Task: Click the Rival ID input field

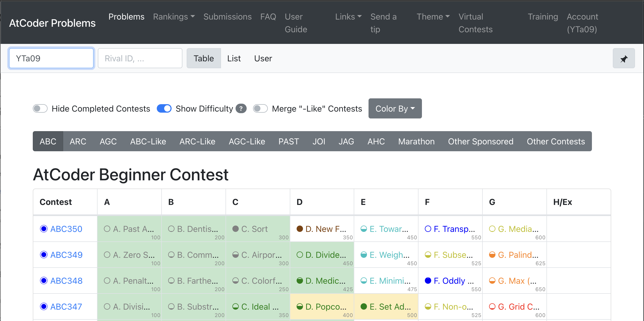Action: 140,58
